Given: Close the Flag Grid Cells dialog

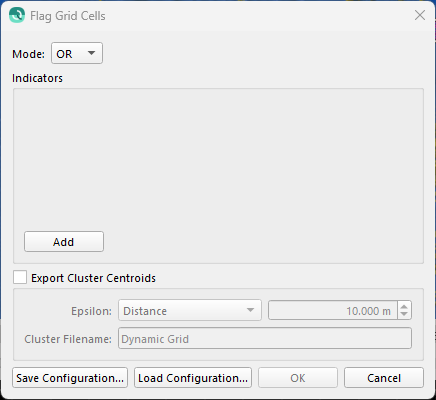Looking at the screenshot, I should (x=420, y=15).
